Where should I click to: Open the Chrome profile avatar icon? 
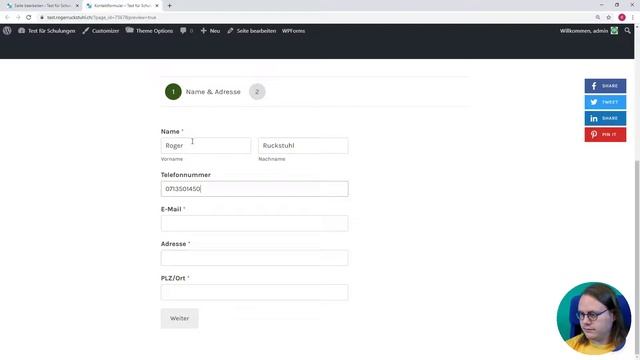(622, 18)
